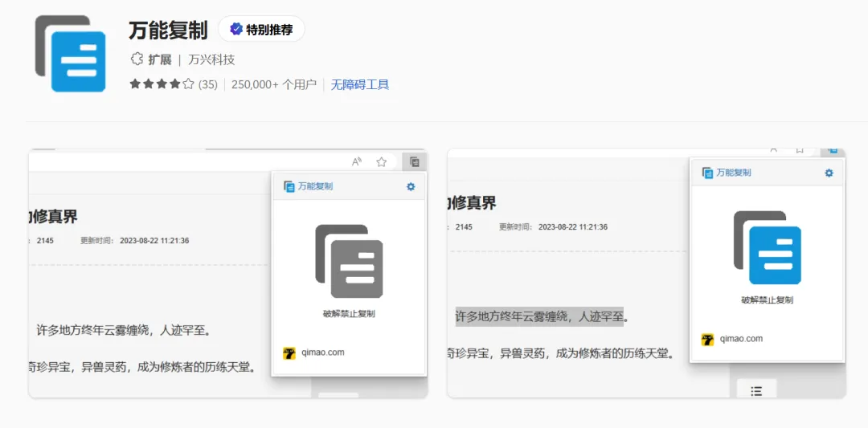Click 破解禁止复制 text in second popup
The height and width of the screenshot is (428, 868).
tap(768, 300)
